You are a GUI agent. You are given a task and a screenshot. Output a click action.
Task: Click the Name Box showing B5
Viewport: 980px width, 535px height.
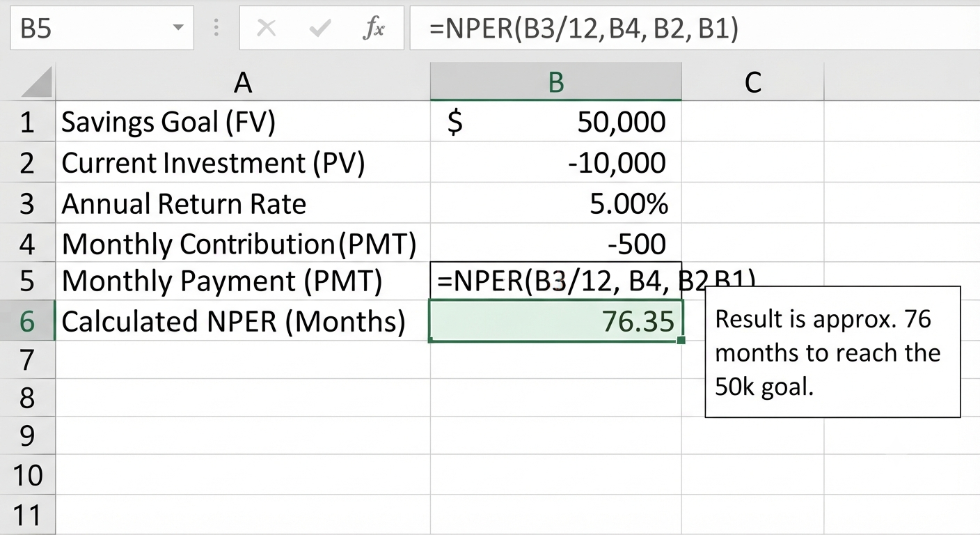100,29
